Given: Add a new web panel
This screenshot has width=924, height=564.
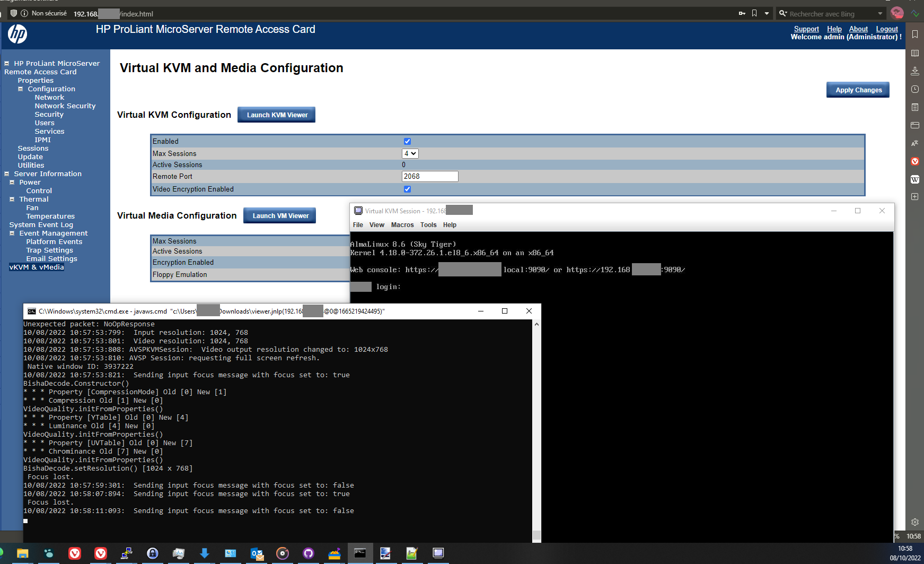Looking at the screenshot, I should [915, 197].
